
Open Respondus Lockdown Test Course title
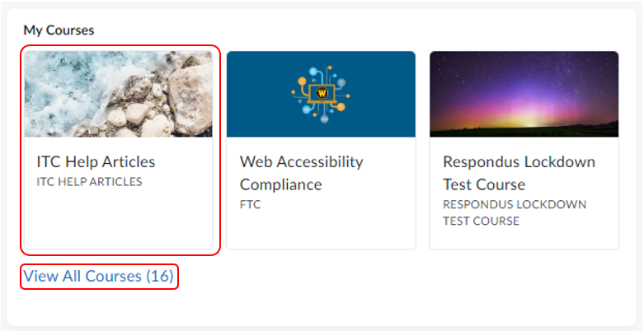click(x=519, y=161)
